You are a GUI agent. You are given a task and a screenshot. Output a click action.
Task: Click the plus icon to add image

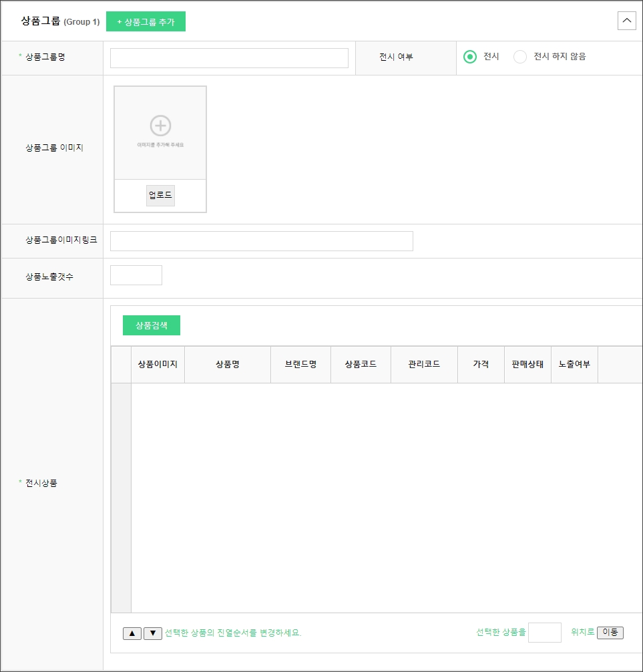pos(160,126)
